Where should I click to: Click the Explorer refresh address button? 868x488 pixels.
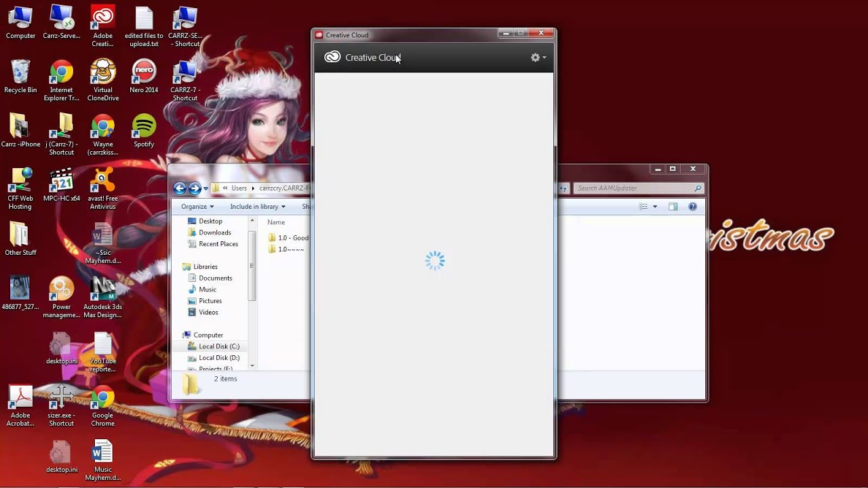point(563,188)
